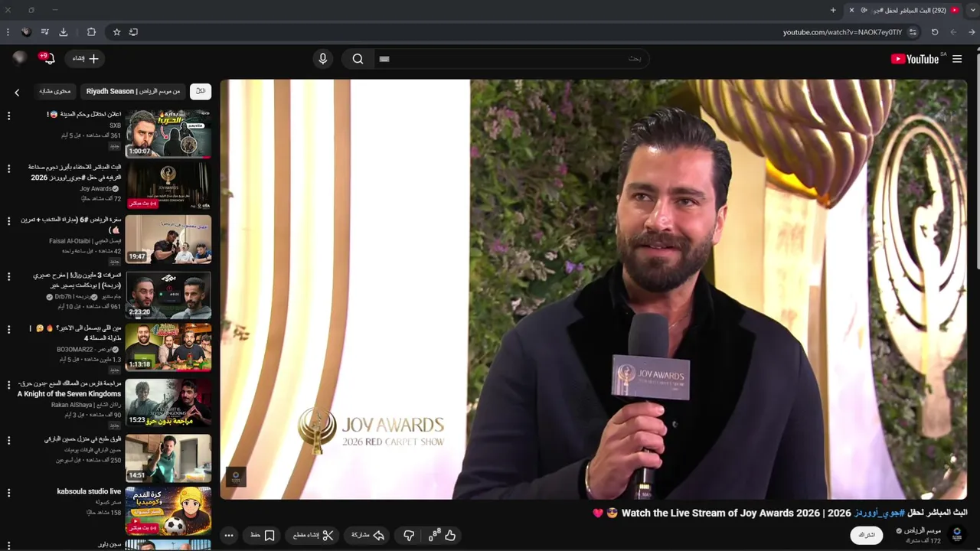This screenshot has width=980, height=551.
Task: Open Joy Awards live stream thumbnail
Action: 168,185
